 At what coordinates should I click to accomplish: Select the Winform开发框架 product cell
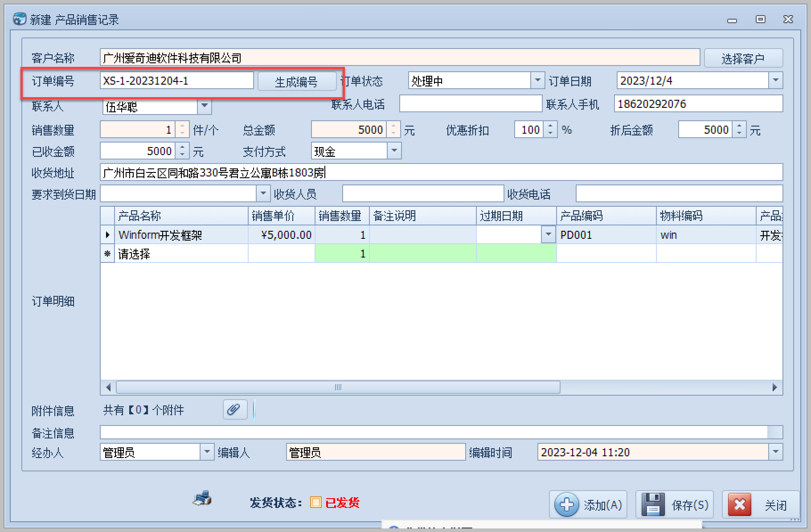[x=181, y=235]
